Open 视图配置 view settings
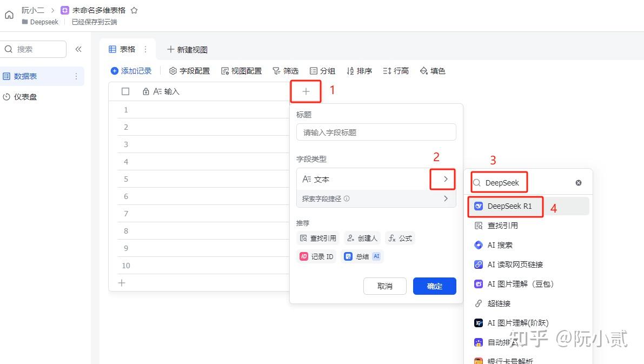Screen dimensions: 644x364 242,71
